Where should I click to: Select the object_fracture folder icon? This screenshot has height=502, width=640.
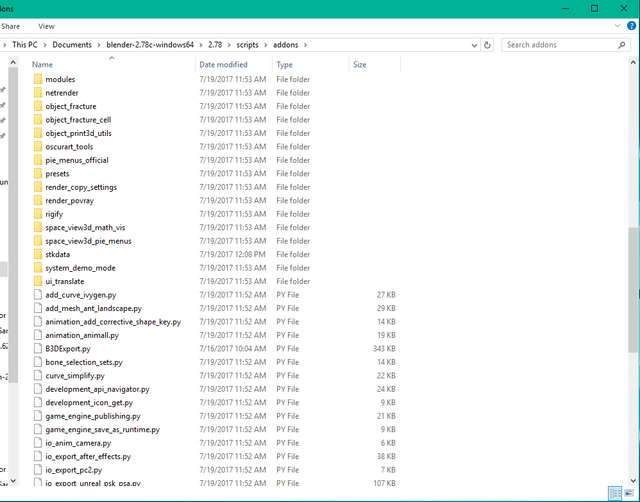pyautogui.click(x=38, y=106)
